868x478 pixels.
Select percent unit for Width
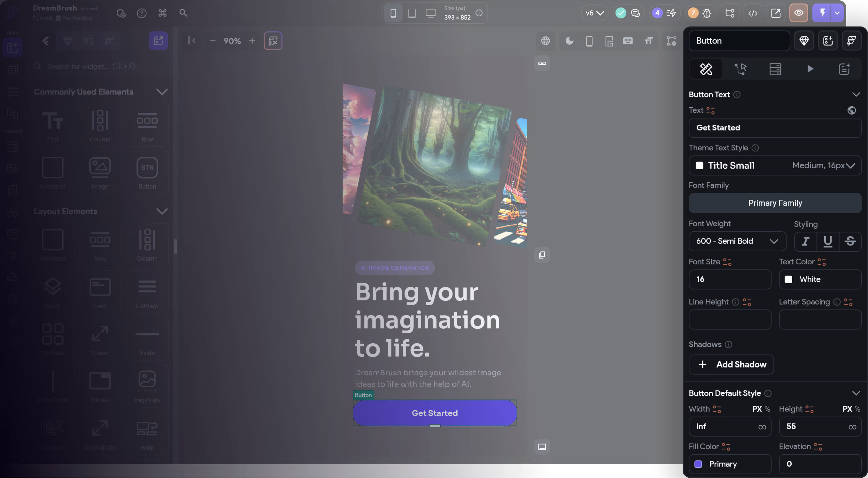(x=767, y=409)
